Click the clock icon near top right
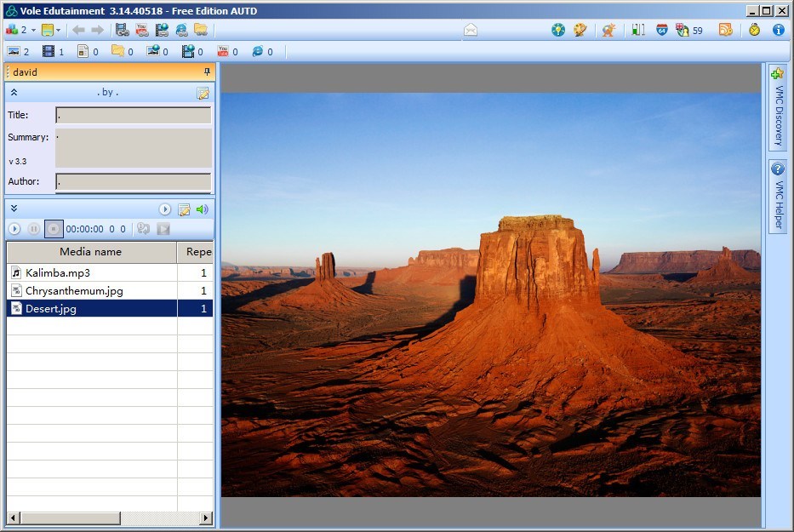Viewport: 794px width, 532px height. click(x=754, y=29)
